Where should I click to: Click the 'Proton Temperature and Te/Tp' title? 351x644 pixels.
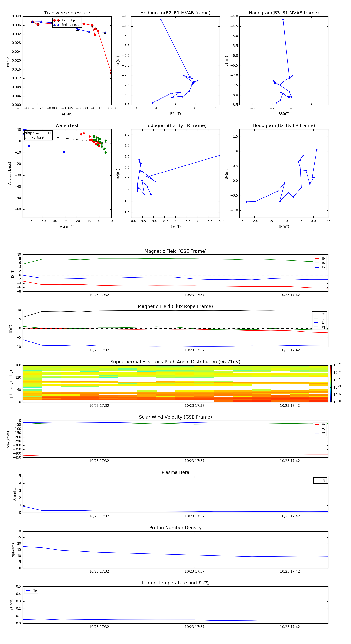click(175, 583)
